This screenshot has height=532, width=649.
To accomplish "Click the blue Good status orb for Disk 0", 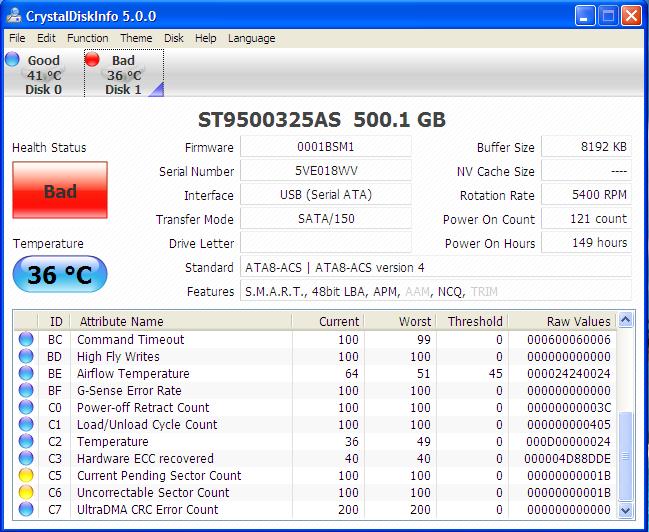I will 12,59.
